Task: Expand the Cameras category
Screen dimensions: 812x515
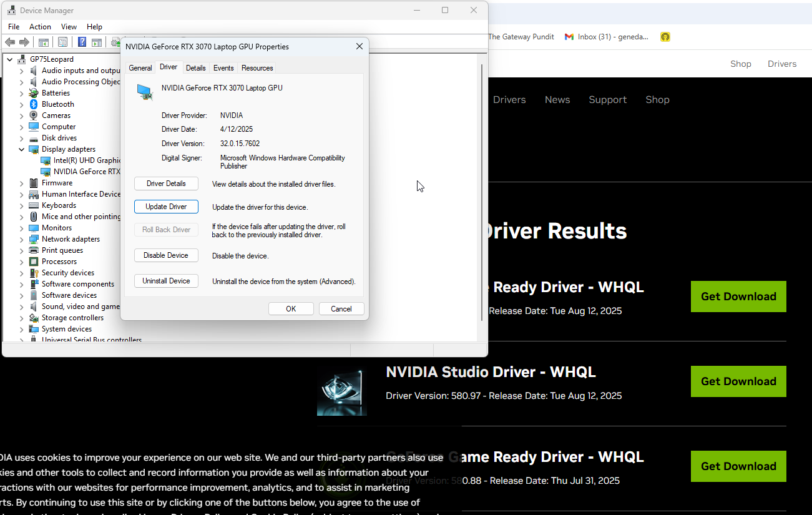Action: point(22,115)
